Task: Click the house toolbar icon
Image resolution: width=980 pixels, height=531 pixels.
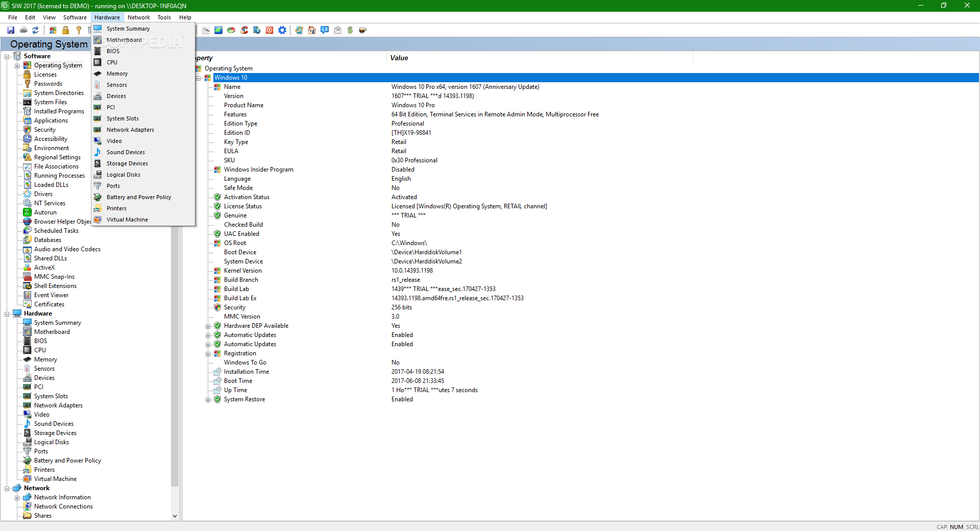Action: [x=312, y=30]
